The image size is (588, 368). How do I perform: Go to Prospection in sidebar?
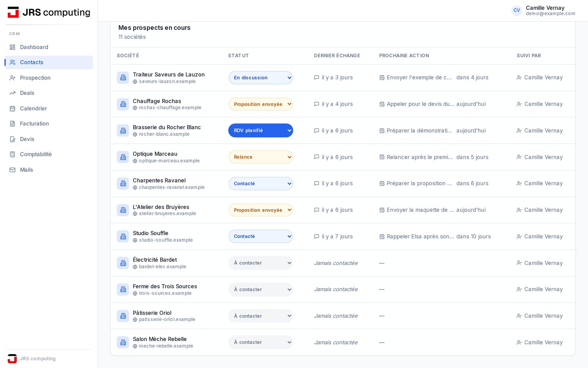(49, 78)
